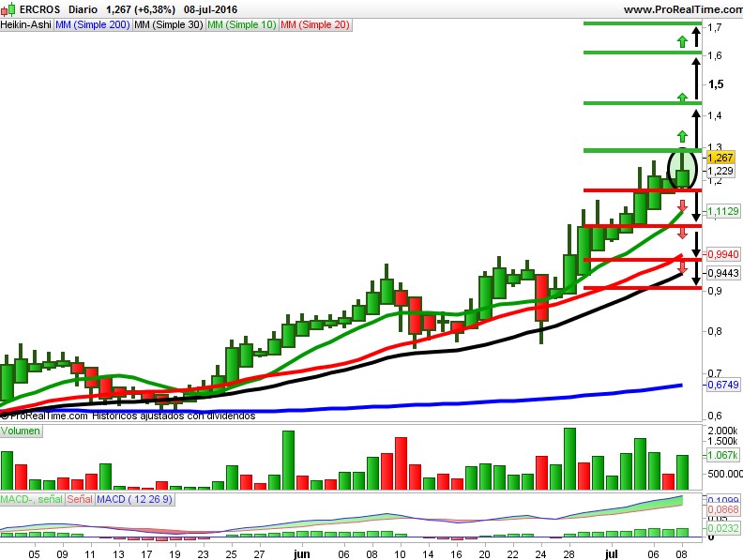Select the Señal indicator label

point(80,499)
